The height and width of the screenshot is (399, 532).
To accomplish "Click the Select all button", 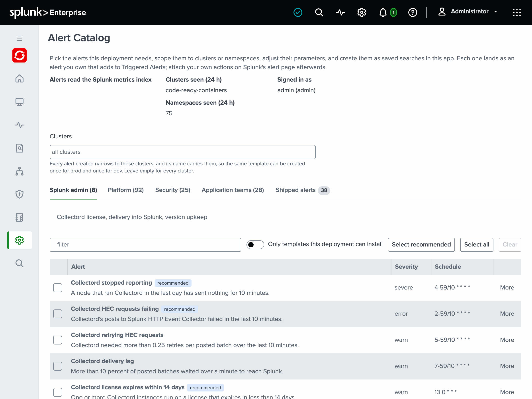I will [476, 244].
